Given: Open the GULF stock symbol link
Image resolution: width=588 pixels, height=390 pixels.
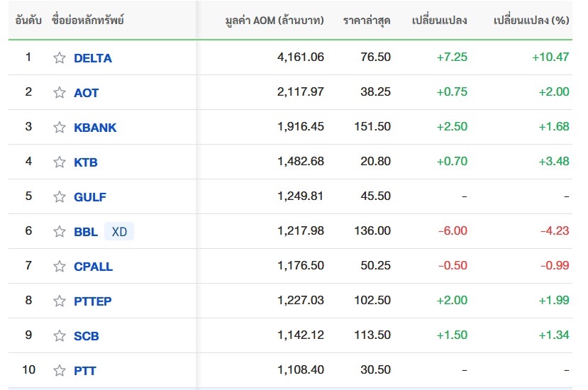Looking at the screenshot, I should tap(90, 197).
